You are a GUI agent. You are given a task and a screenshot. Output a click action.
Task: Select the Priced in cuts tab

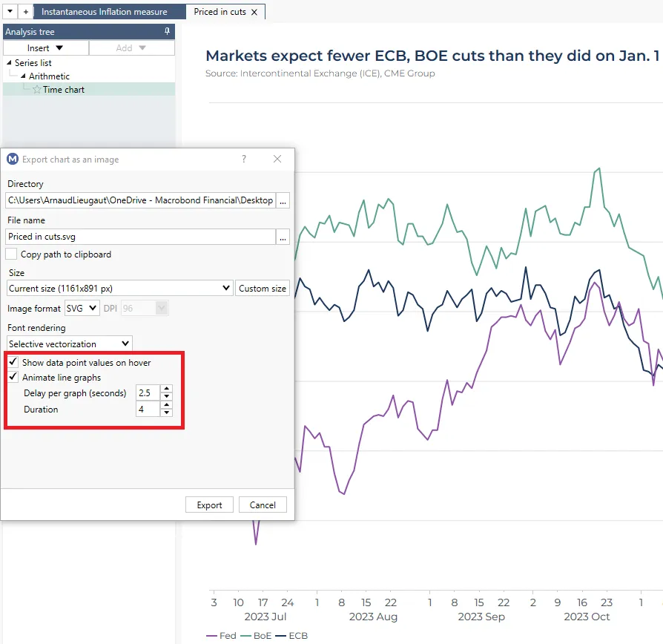[x=220, y=12]
